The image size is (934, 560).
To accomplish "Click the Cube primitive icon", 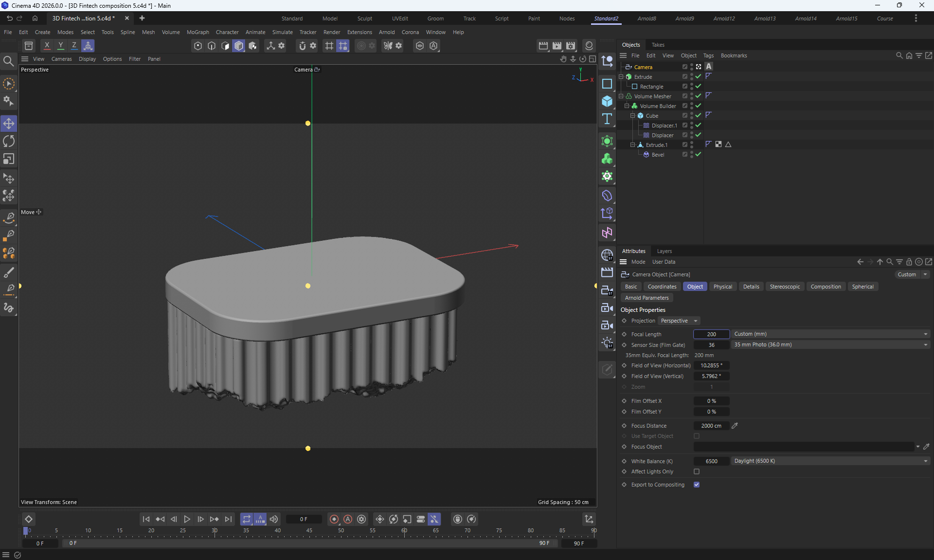I will [607, 101].
